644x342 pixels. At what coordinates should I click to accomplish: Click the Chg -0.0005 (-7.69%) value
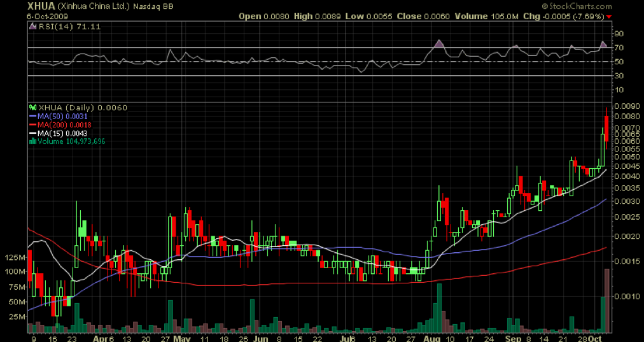click(x=564, y=17)
